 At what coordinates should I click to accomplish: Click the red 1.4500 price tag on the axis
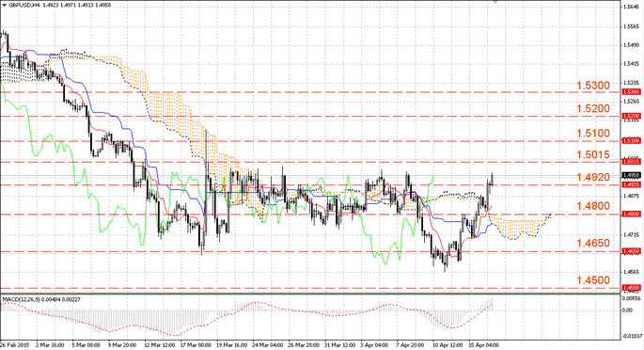coord(631,288)
